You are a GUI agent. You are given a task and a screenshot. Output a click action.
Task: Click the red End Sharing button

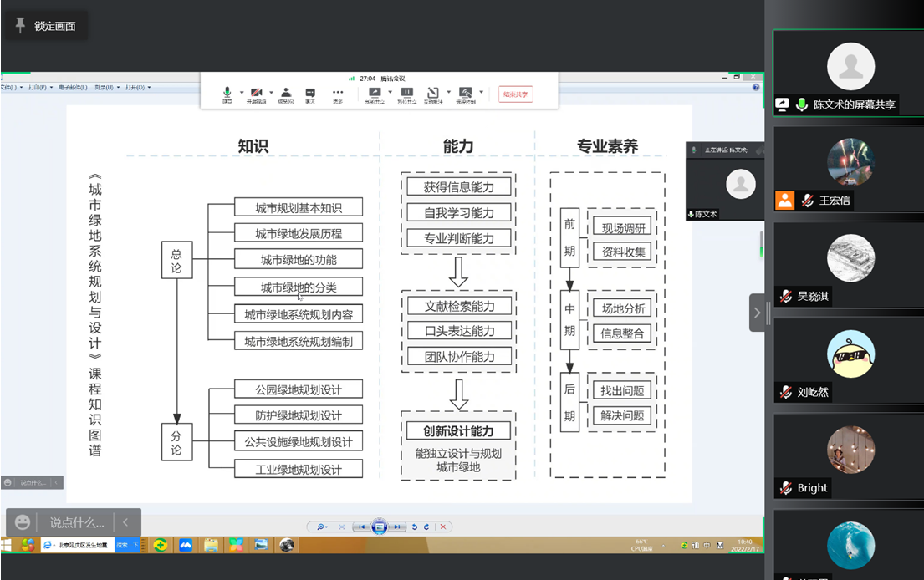(x=515, y=94)
